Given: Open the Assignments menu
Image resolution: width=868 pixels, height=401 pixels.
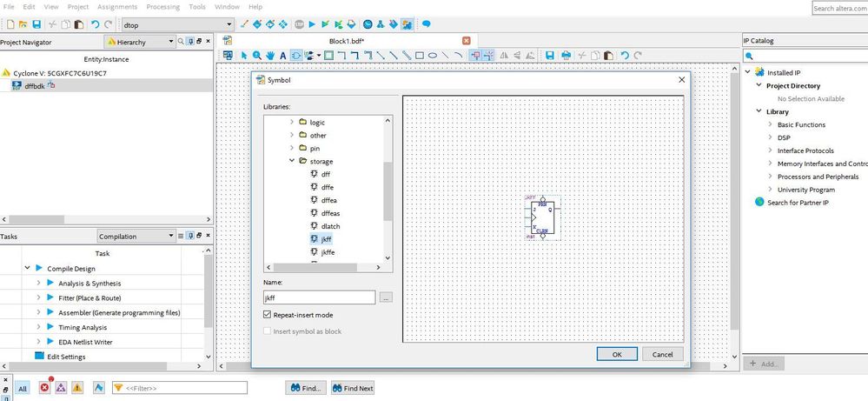Looking at the screenshot, I should [x=117, y=6].
